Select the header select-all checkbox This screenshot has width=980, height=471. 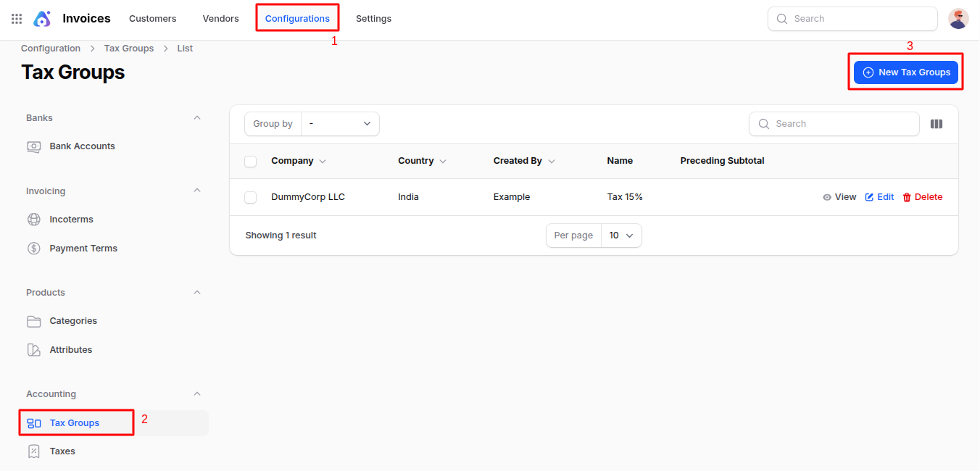coord(251,162)
